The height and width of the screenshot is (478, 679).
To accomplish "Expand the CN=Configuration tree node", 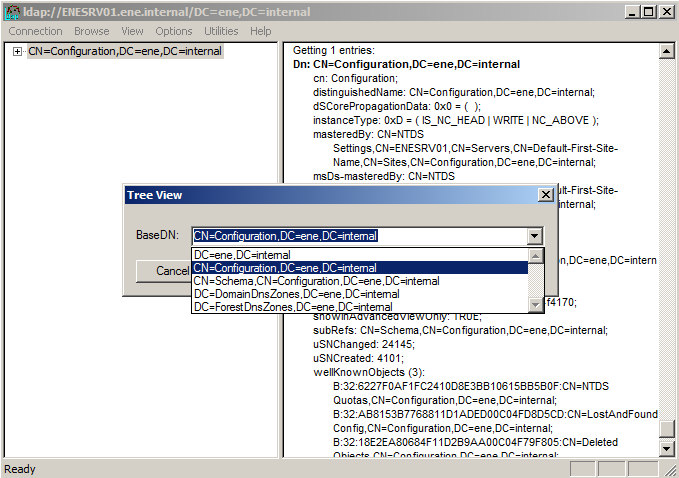I will 17,51.
